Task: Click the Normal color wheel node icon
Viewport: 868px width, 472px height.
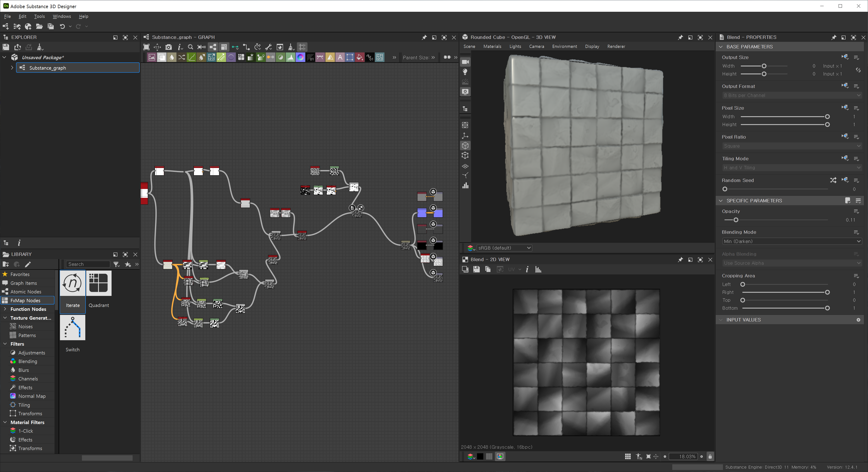Action: tap(300, 57)
